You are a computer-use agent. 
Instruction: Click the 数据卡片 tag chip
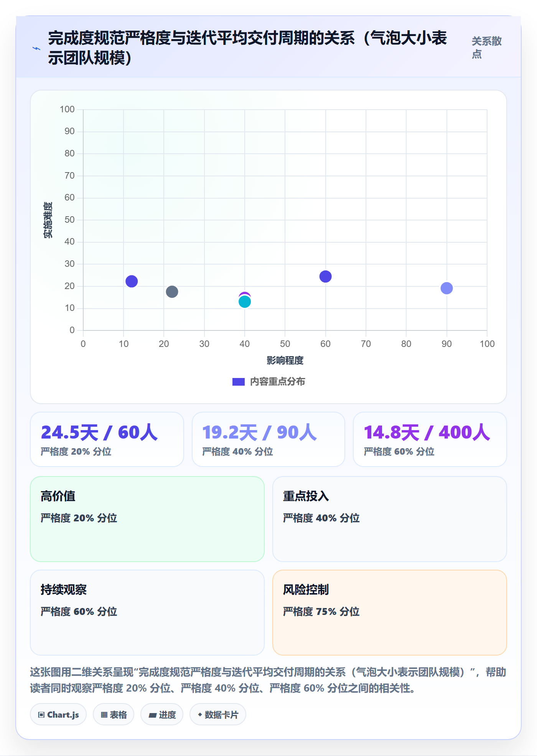coord(218,715)
